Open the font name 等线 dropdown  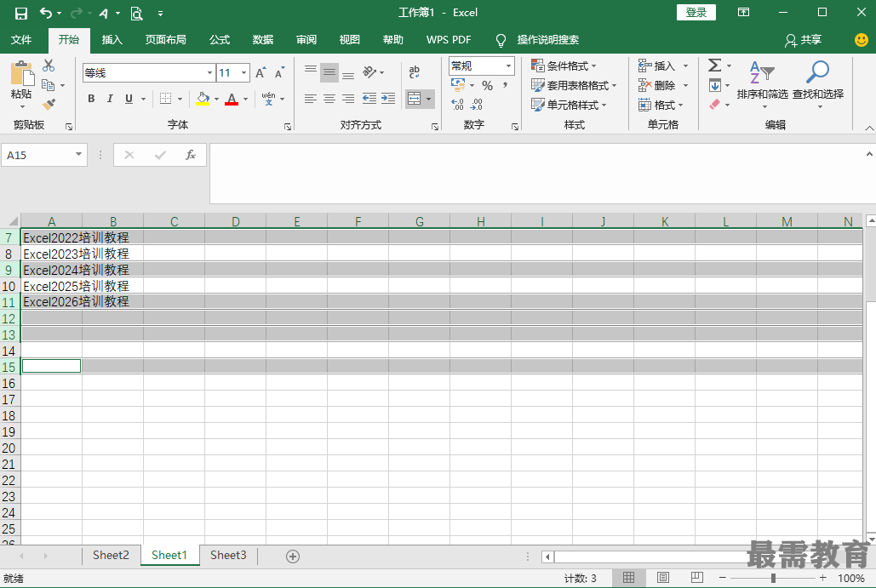(x=209, y=72)
